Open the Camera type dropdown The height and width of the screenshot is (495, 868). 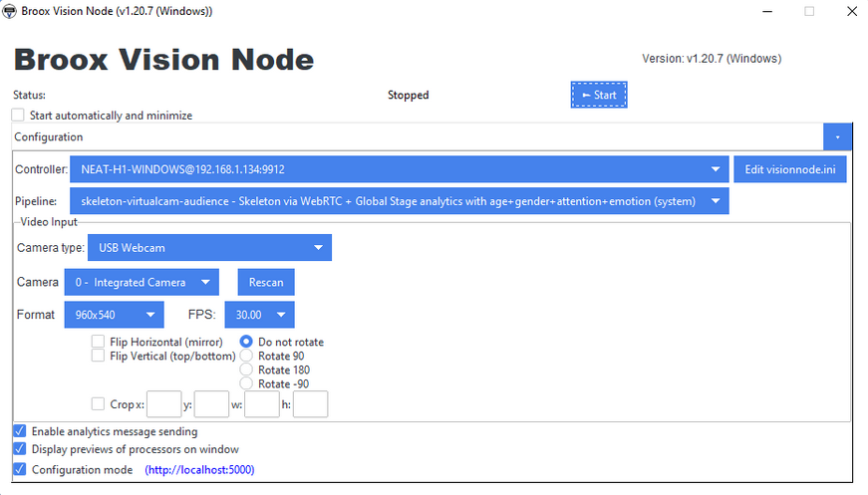pos(209,248)
